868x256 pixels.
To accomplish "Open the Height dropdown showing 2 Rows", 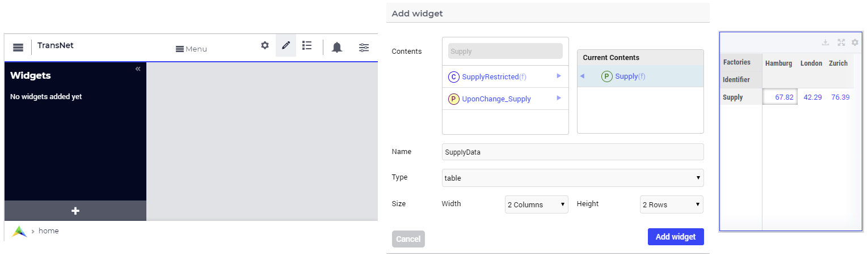I will pyautogui.click(x=672, y=204).
